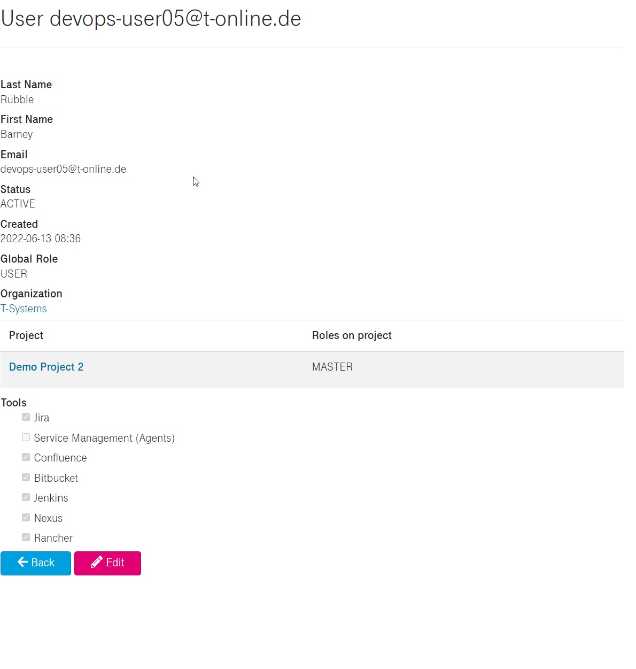
Task: Open the Demo Project 2 link
Action: tap(46, 367)
